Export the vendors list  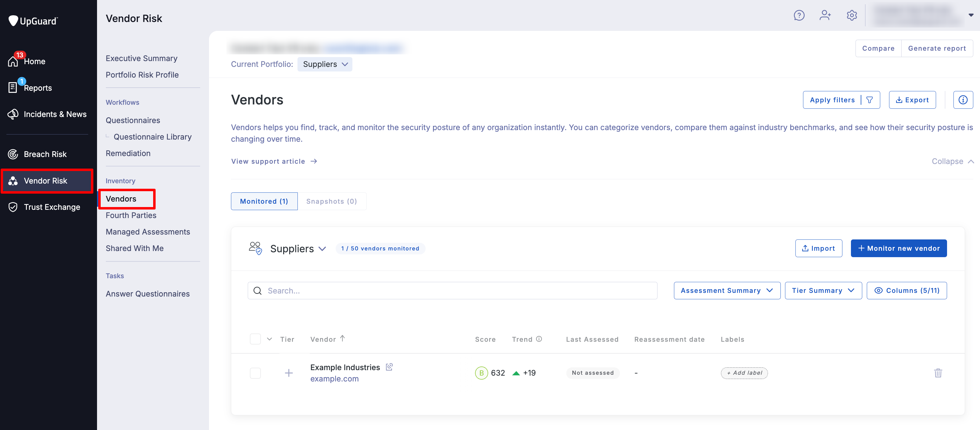(912, 100)
